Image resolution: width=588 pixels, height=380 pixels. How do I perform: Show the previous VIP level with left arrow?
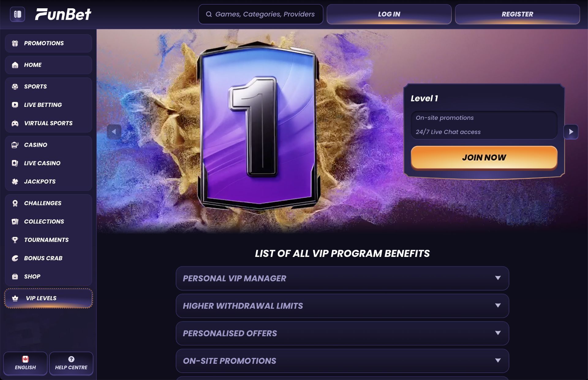tap(114, 132)
